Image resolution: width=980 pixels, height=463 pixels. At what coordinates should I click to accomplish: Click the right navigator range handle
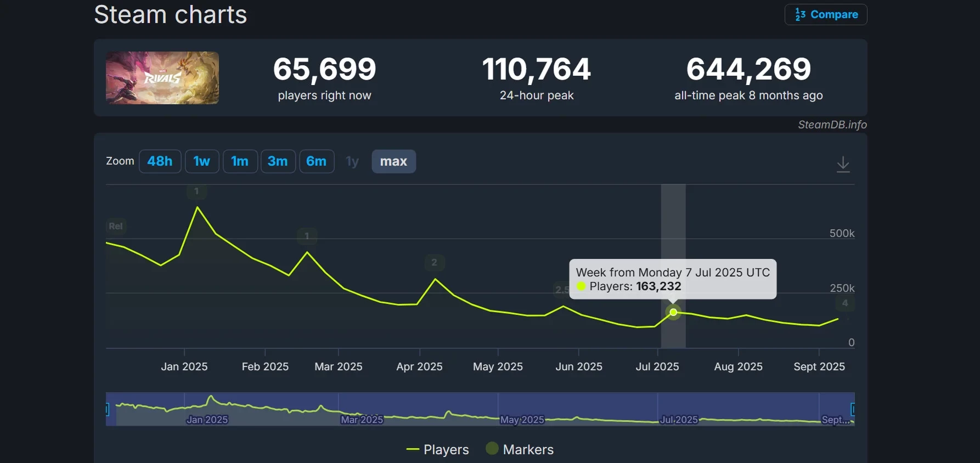(x=853, y=409)
